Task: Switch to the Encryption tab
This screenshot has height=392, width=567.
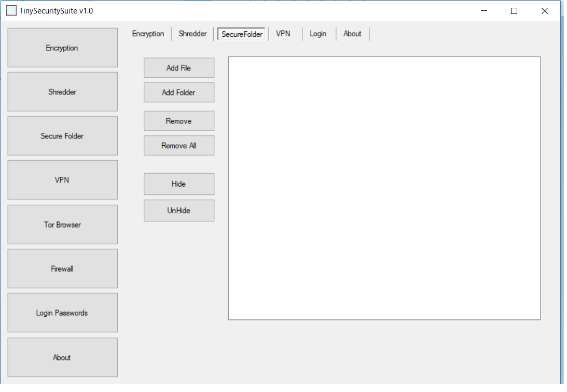Action: point(148,34)
